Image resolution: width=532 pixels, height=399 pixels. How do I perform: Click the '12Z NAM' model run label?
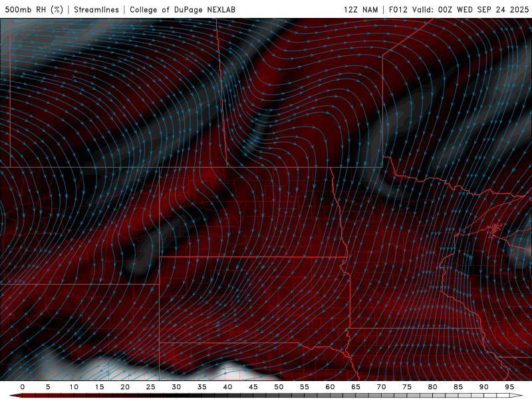361,9
